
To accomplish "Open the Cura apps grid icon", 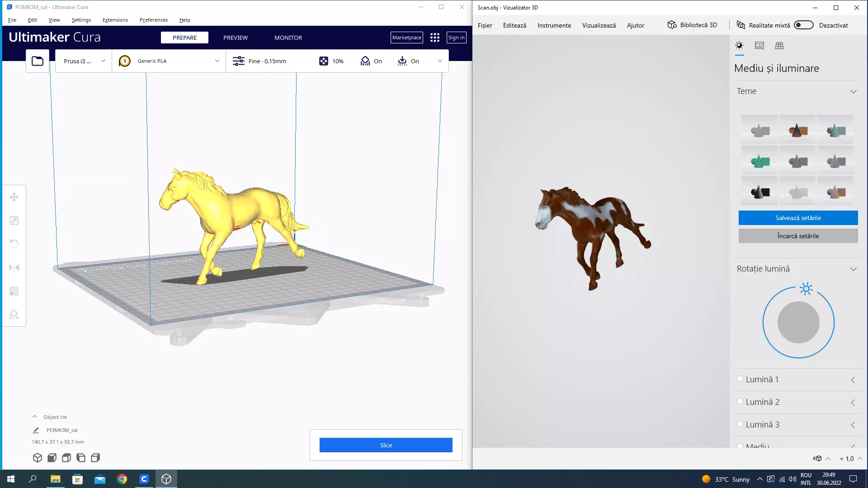I will 435,38.
